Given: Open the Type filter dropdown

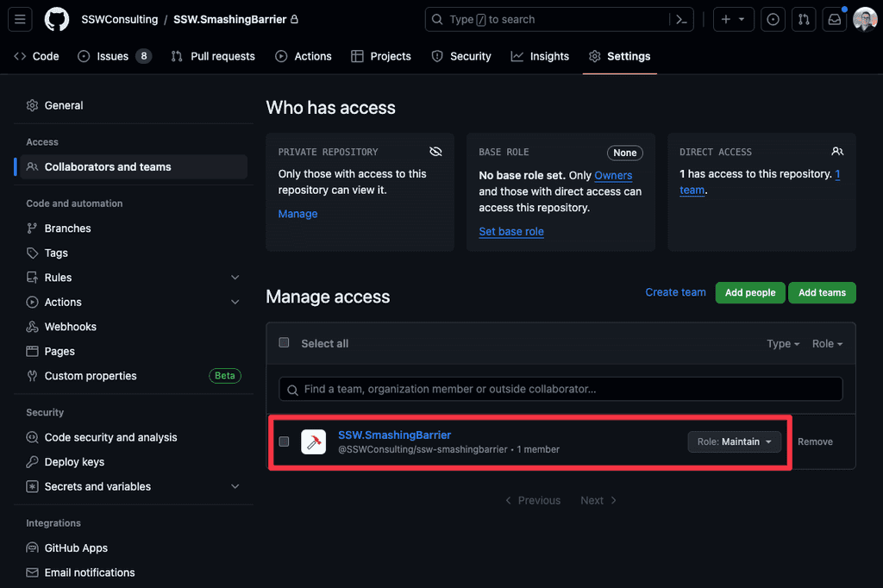Looking at the screenshot, I should (x=782, y=343).
